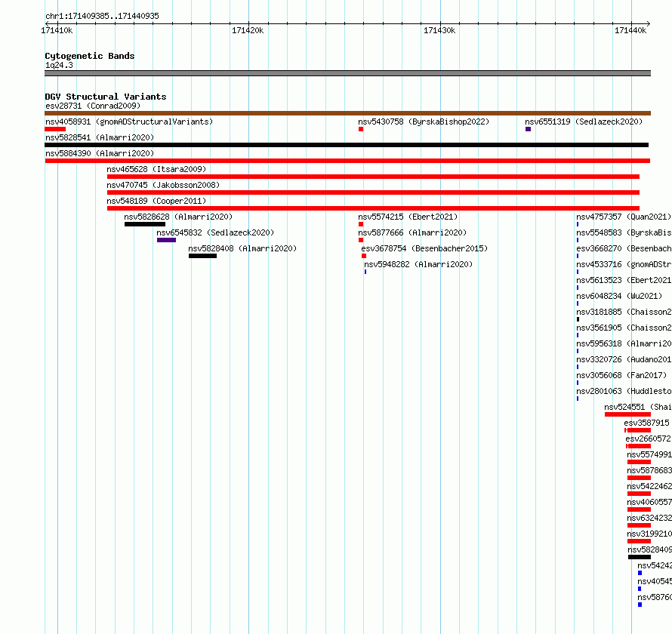
Task: Click nsv4757357 (Quan2021) label
Action: (624, 217)
